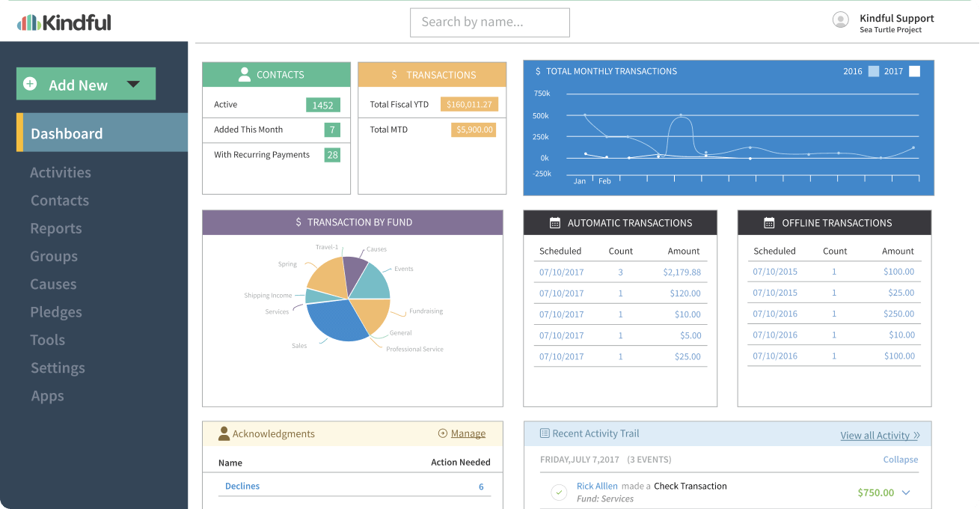Click the Kindful logo icon
980x509 pixels.
pos(28,22)
